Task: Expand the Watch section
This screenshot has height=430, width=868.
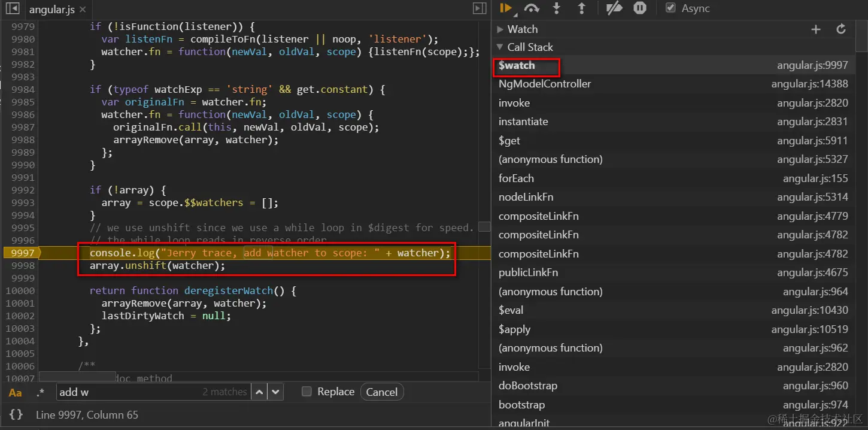Action: pos(500,29)
